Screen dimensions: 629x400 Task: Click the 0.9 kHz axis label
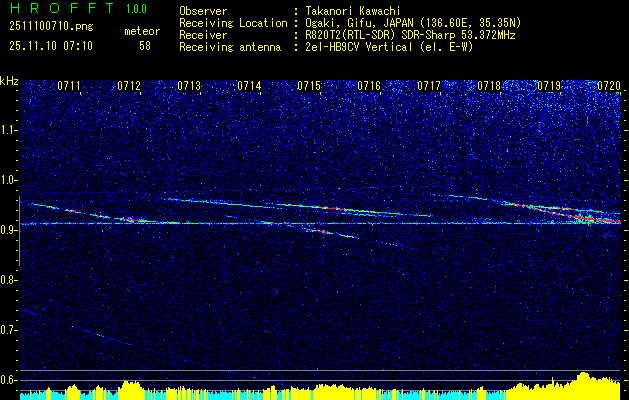(x=10, y=230)
